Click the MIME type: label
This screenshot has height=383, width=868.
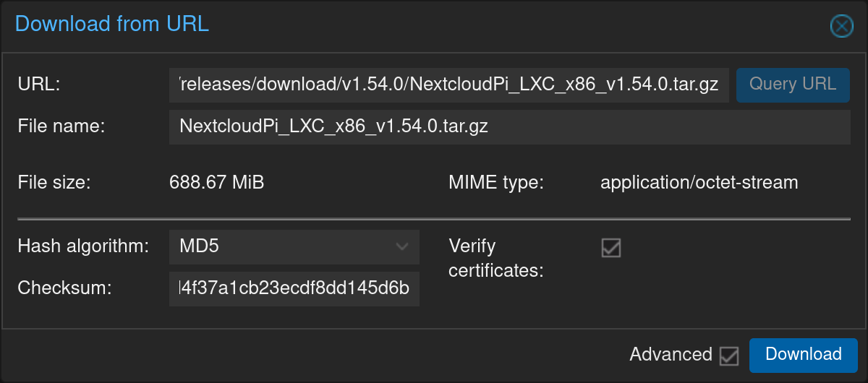pyautogui.click(x=496, y=183)
